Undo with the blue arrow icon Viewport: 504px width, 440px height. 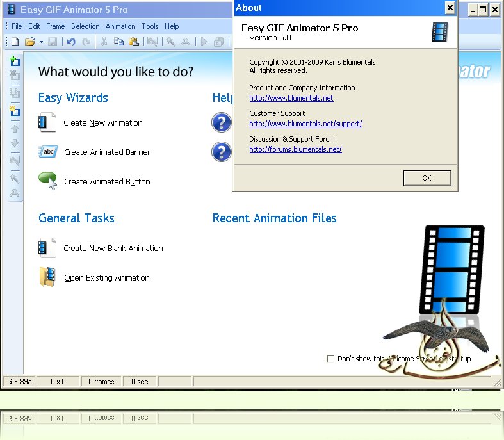(x=71, y=42)
